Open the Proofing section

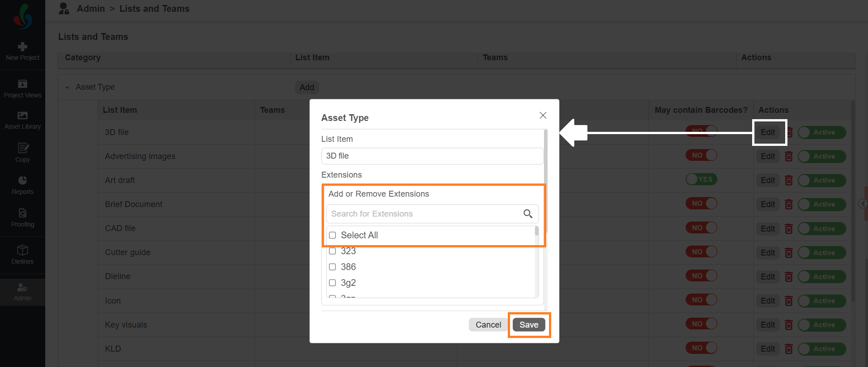point(23,218)
